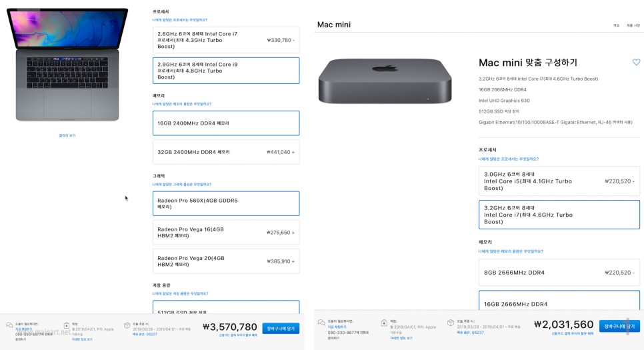The width and height of the screenshot is (644, 350).
Task: Click 512GB SSD spec line in Mac mini summary
Action: coord(499,111)
